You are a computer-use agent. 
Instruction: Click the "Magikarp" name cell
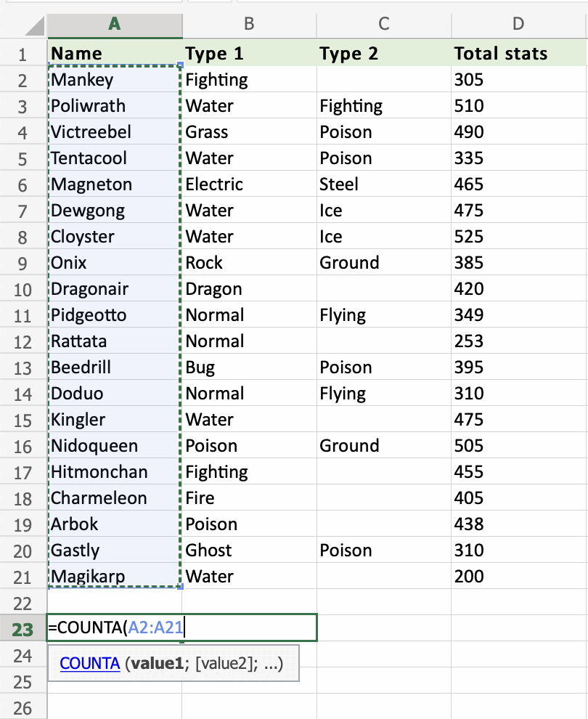(115, 577)
